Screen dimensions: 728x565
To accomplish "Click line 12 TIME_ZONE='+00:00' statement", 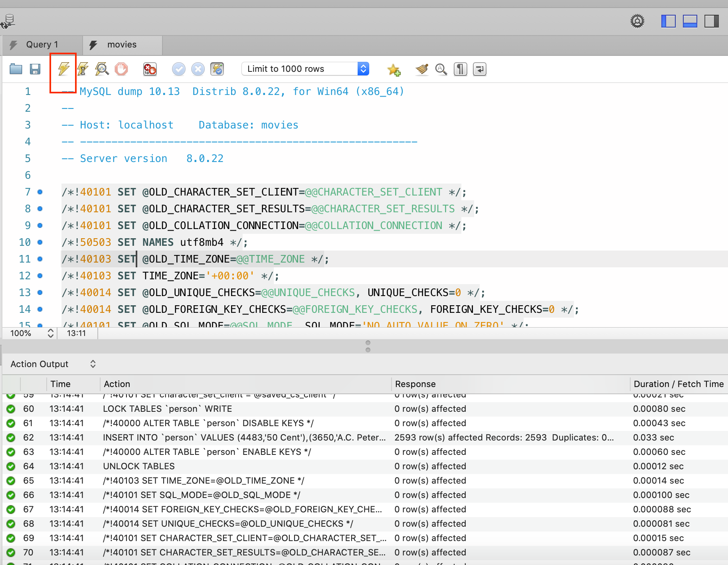I will click(x=170, y=276).
